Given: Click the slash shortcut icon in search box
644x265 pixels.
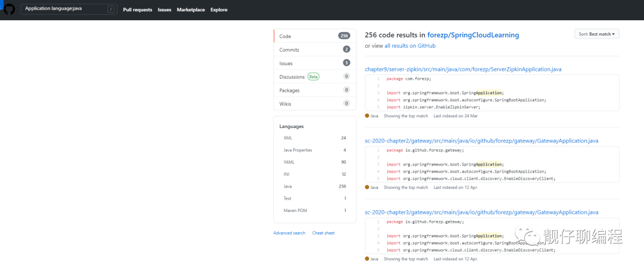Looking at the screenshot, I should pyautogui.click(x=111, y=10).
